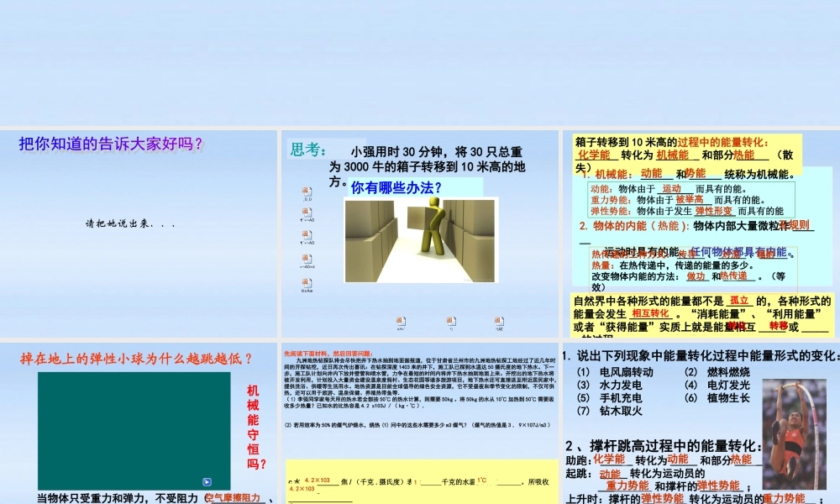Select the green video frame on the ball slide
The image size is (840, 504).
point(134,431)
